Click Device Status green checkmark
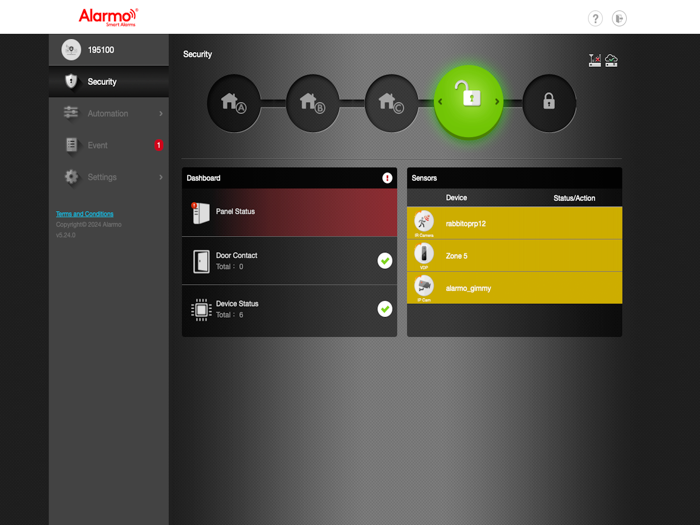Viewport: 700px width, 525px height. (x=385, y=309)
